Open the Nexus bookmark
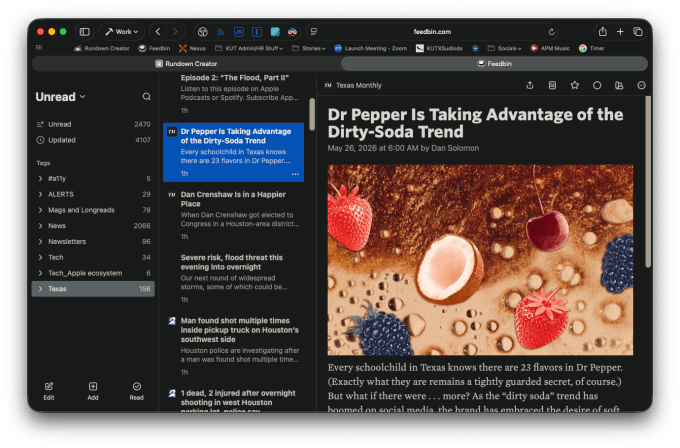 [x=193, y=48]
